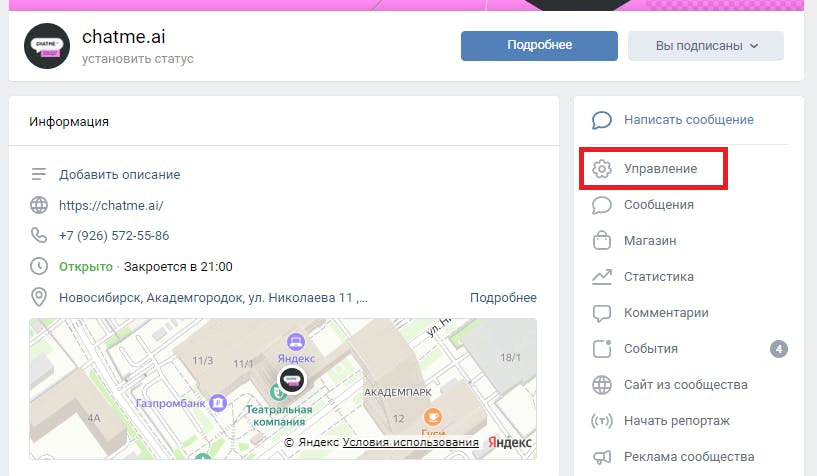
Task: Click the blue Подробнее button
Action: tap(539, 45)
